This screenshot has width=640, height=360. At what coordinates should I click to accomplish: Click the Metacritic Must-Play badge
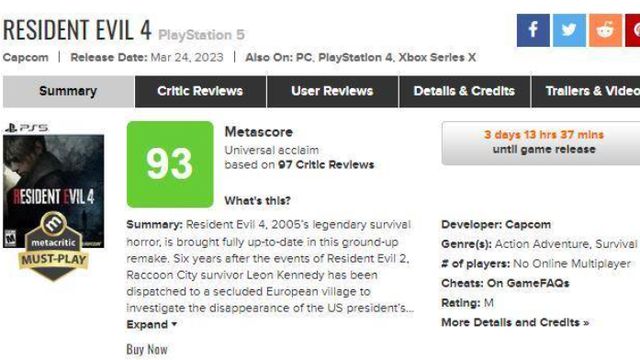[x=53, y=246]
